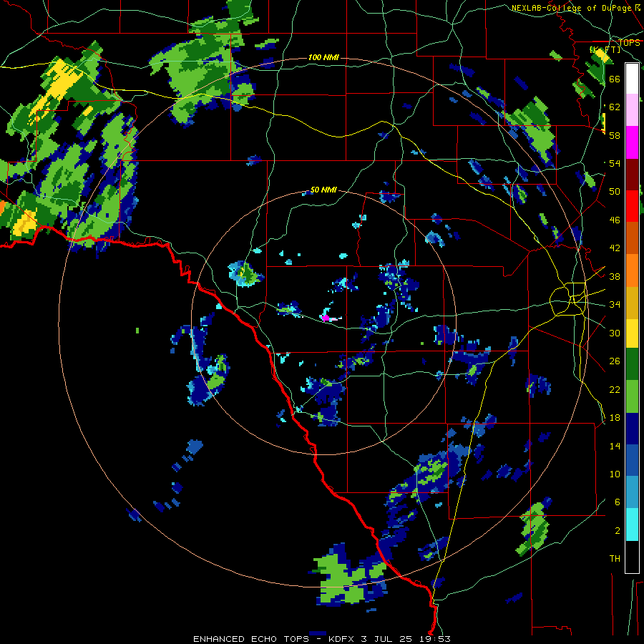This screenshot has width=644, height=644.
Task: Click the KDFX radar site identifier
Action: pos(342,639)
